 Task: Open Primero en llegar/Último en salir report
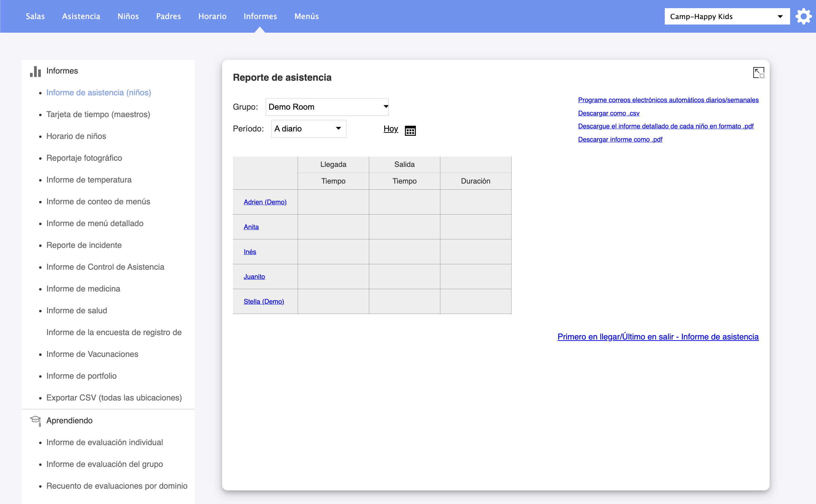pyautogui.click(x=658, y=337)
